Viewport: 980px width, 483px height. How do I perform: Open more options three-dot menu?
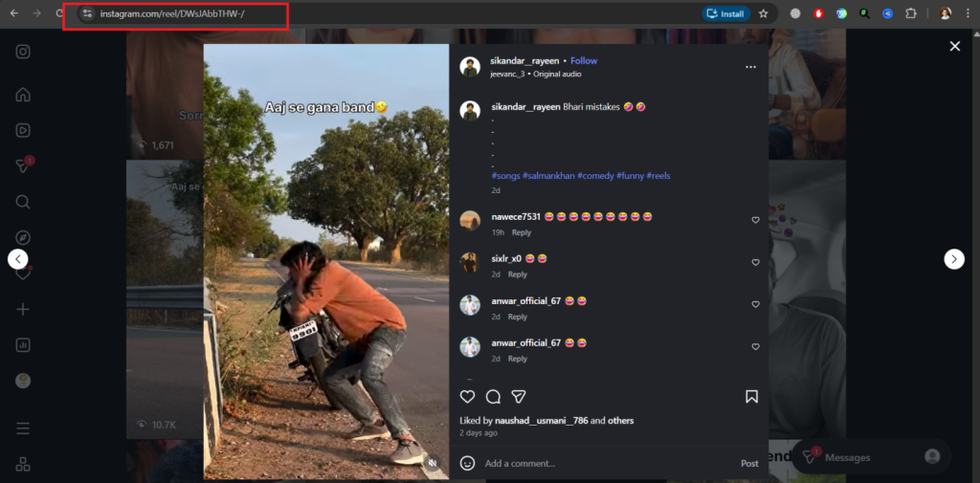[750, 67]
